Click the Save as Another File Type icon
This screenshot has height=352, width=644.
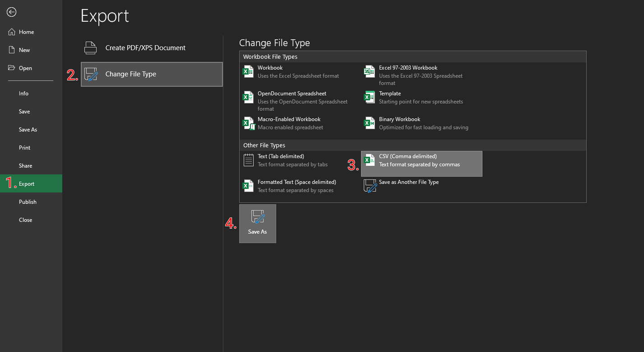pyautogui.click(x=370, y=186)
